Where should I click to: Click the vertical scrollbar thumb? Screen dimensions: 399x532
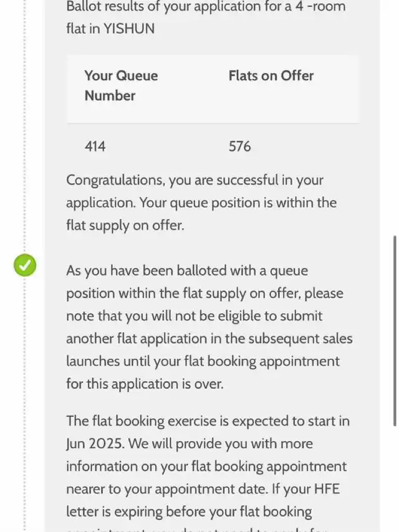395,330
